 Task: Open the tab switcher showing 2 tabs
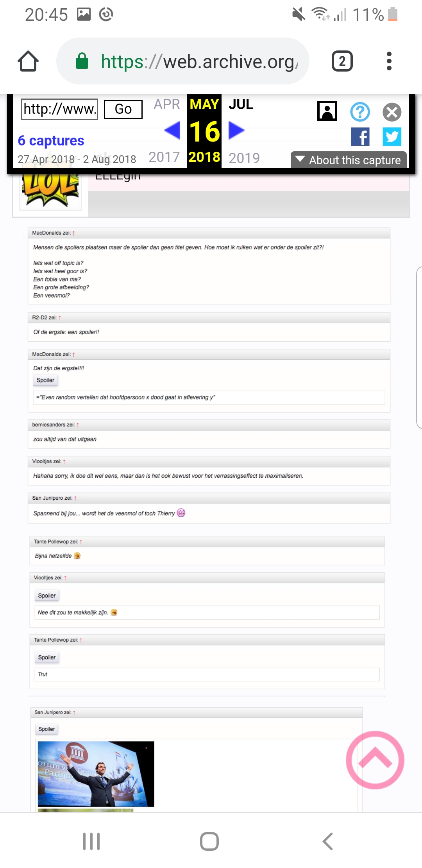pos(342,61)
